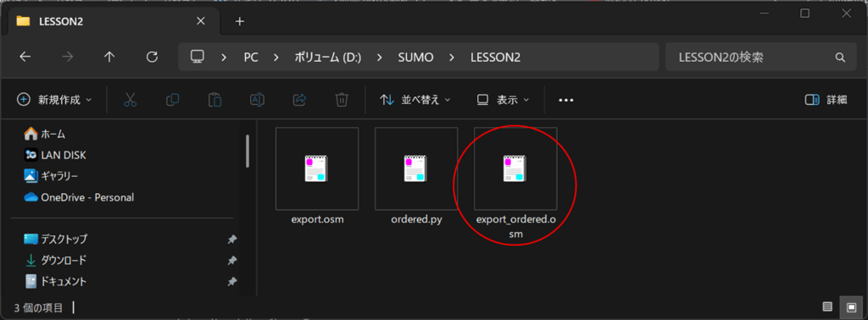Close the LESSON2 tab

[200, 21]
